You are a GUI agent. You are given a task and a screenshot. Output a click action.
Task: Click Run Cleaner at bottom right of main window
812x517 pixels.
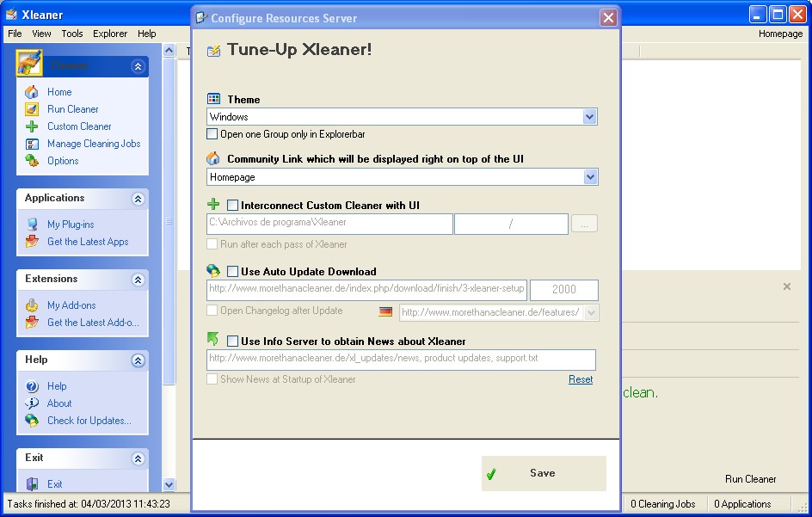tap(750, 479)
